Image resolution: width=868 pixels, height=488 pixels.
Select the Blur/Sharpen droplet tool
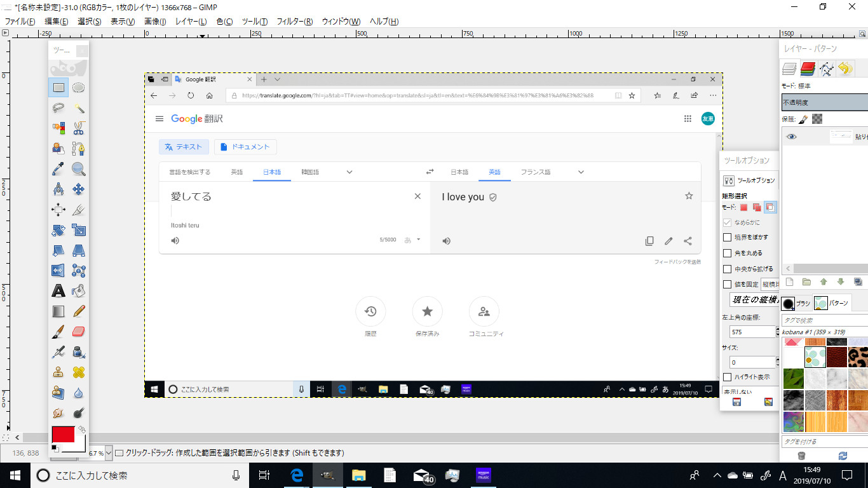coord(79,393)
